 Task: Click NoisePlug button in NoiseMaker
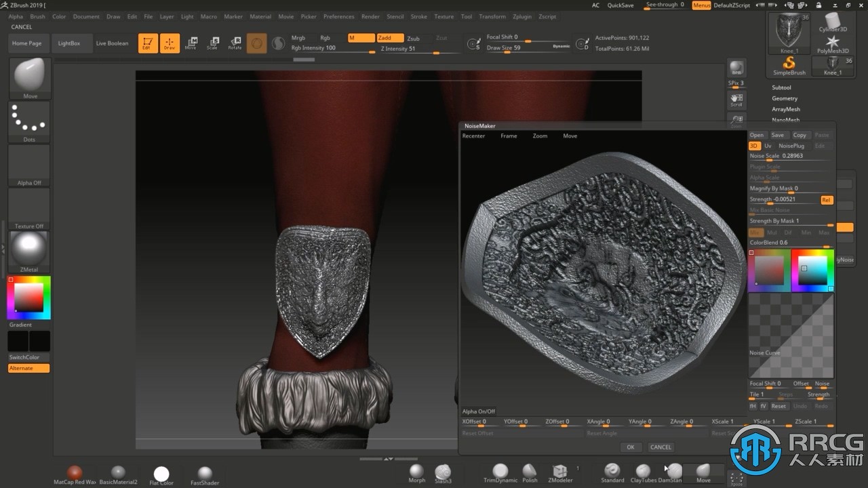(x=791, y=146)
